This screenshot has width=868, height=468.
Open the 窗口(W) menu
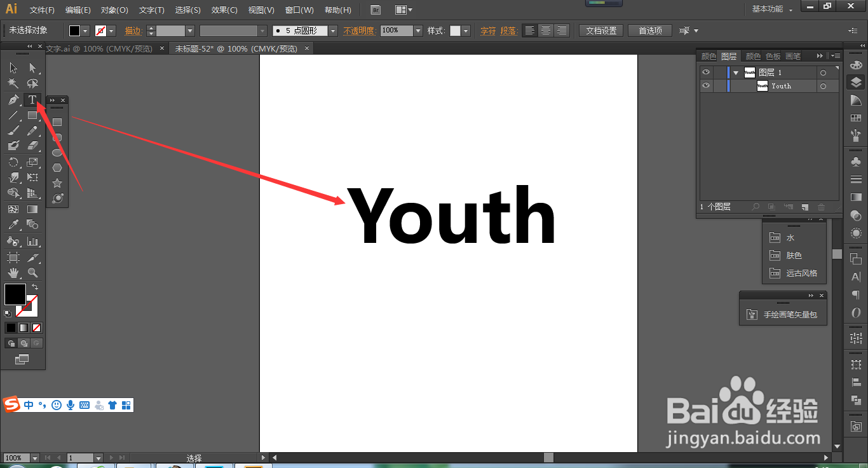click(x=299, y=10)
